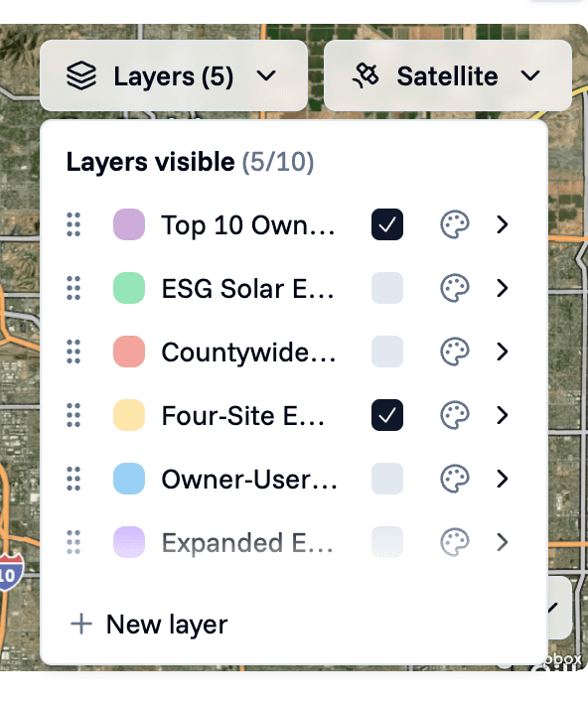Image resolution: width=588 pixels, height=705 pixels.
Task: Expand details of Expanded E… layer
Action: (503, 542)
